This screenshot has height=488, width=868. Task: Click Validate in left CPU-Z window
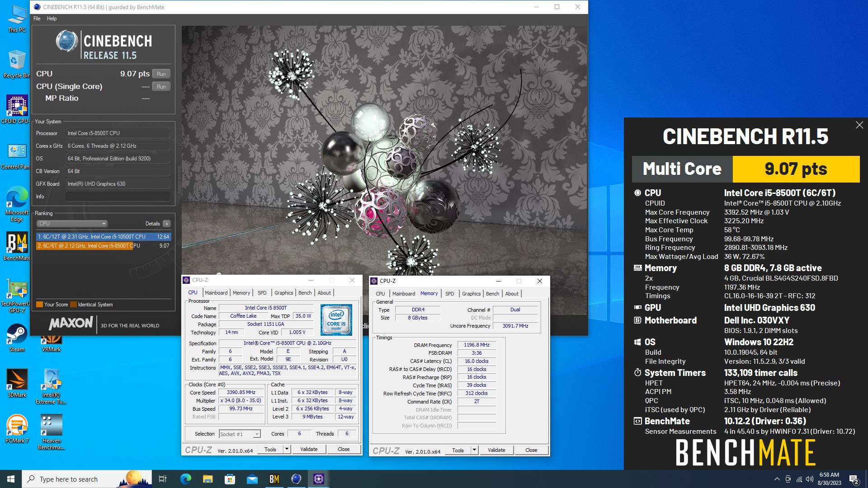coord(309,449)
